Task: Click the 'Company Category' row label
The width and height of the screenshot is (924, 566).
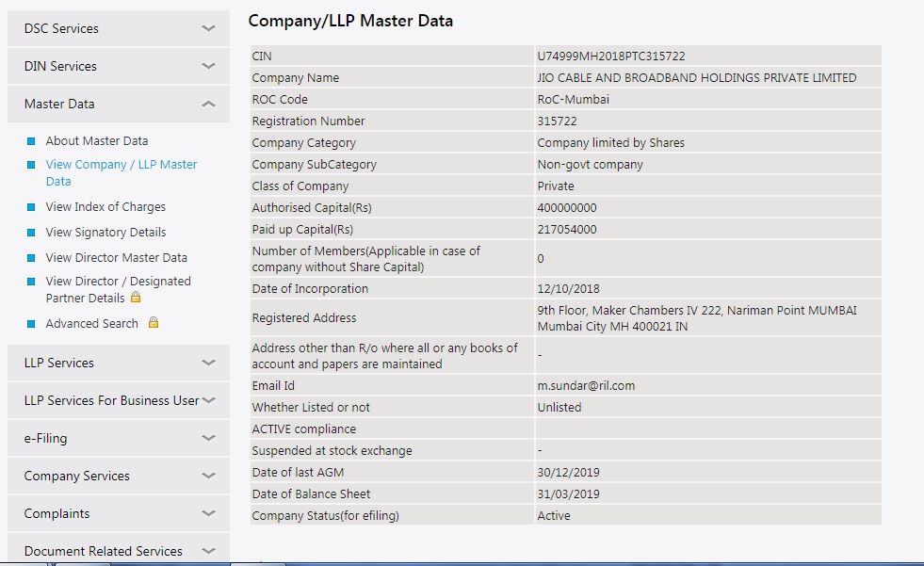Action: pos(303,142)
